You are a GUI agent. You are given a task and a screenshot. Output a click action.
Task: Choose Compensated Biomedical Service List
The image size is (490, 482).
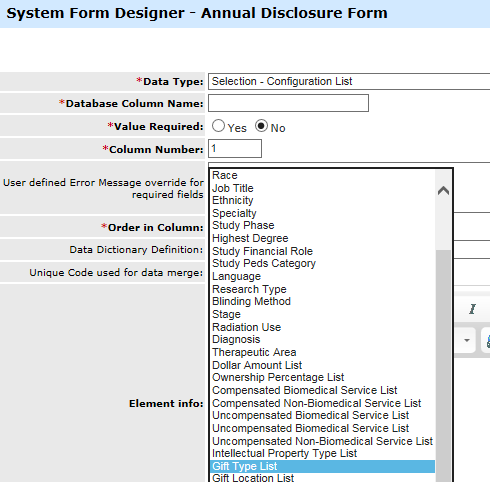pos(323,390)
